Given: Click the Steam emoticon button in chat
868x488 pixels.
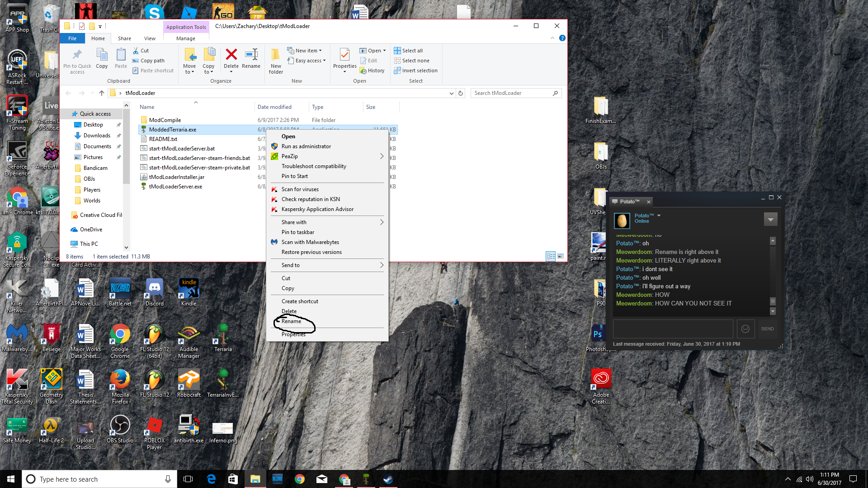Looking at the screenshot, I should click(745, 329).
